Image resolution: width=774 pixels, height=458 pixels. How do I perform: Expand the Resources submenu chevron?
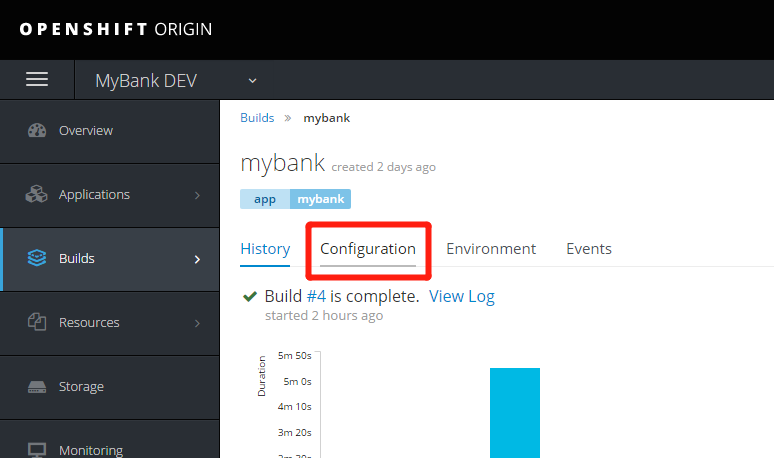coord(197,323)
